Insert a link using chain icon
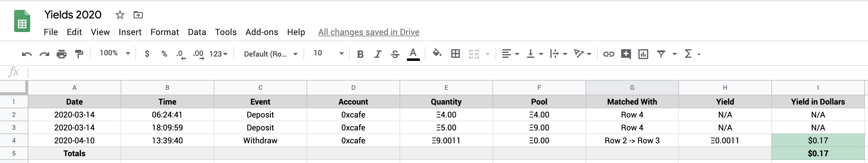Viewport: 868px width, 163px height. click(x=608, y=54)
